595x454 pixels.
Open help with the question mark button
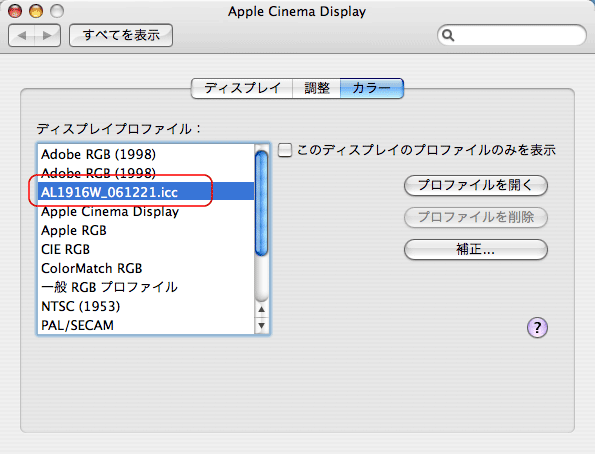coord(537,327)
